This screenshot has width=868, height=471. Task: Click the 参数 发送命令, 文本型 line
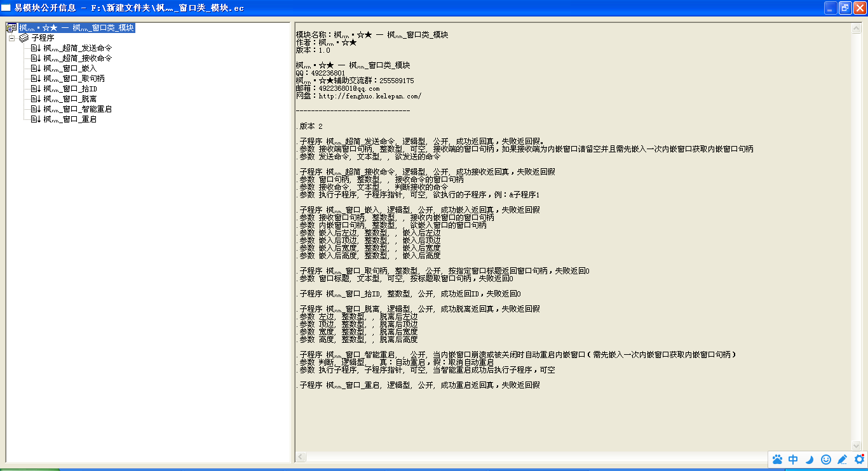(369, 157)
